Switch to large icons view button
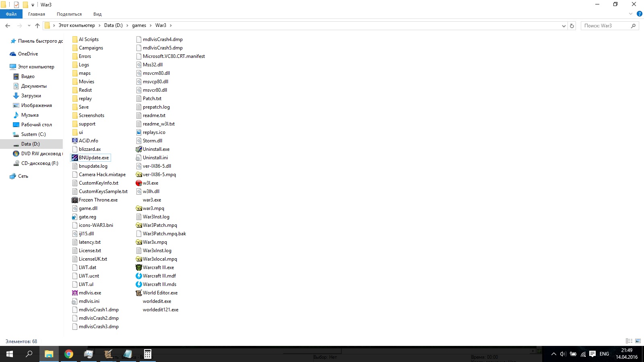The height and width of the screenshot is (362, 644). tap(638, 341)
